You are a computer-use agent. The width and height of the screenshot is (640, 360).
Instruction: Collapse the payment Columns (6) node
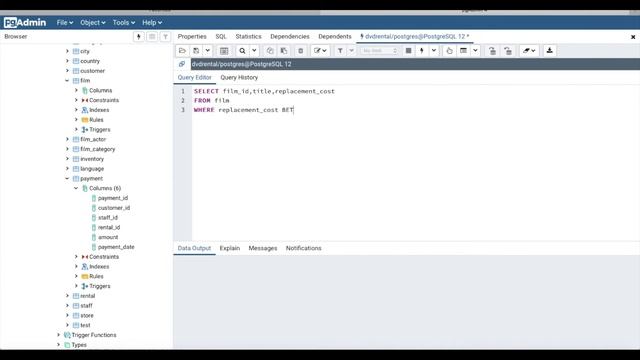(x=76, y=188)
